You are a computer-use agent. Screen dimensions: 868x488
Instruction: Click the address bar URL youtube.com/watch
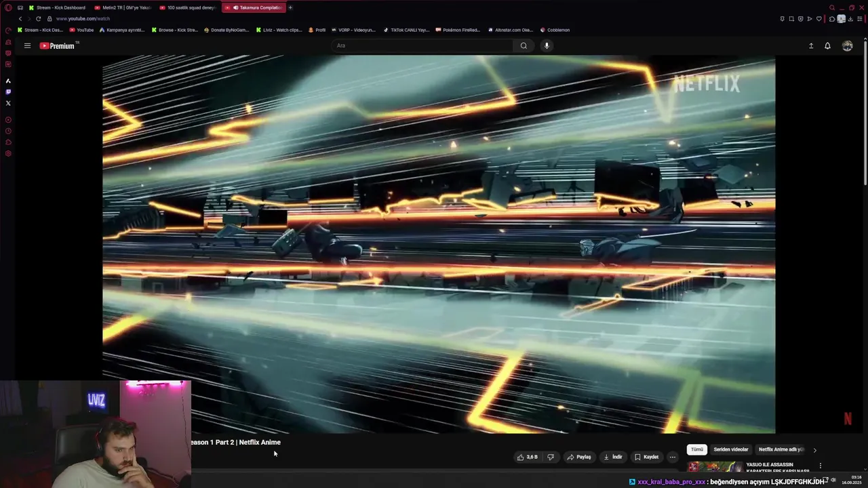pyautogui.click(x=83, y=19)
